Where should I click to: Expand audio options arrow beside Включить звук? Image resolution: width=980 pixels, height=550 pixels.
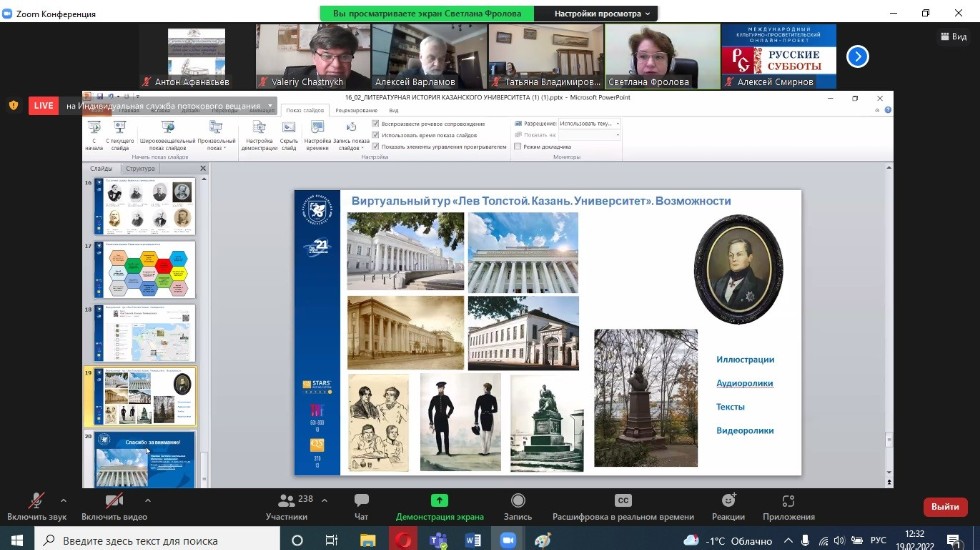pyautogui.click(x=63, y=500)
